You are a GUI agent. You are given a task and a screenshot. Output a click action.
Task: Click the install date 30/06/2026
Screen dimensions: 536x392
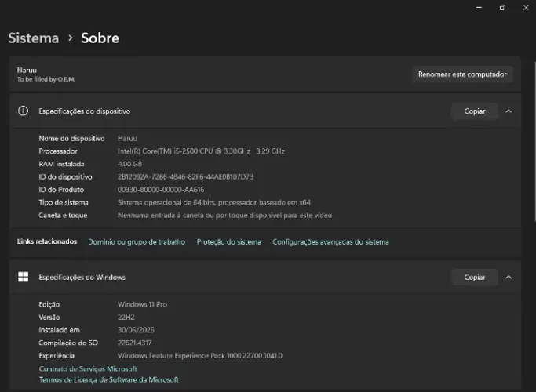136,330
